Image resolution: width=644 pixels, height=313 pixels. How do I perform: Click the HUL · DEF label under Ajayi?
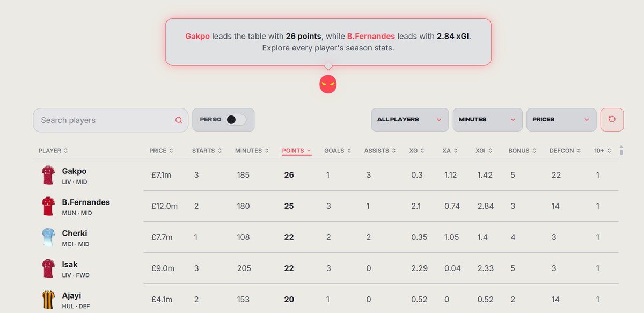click(x=75, y=307)
